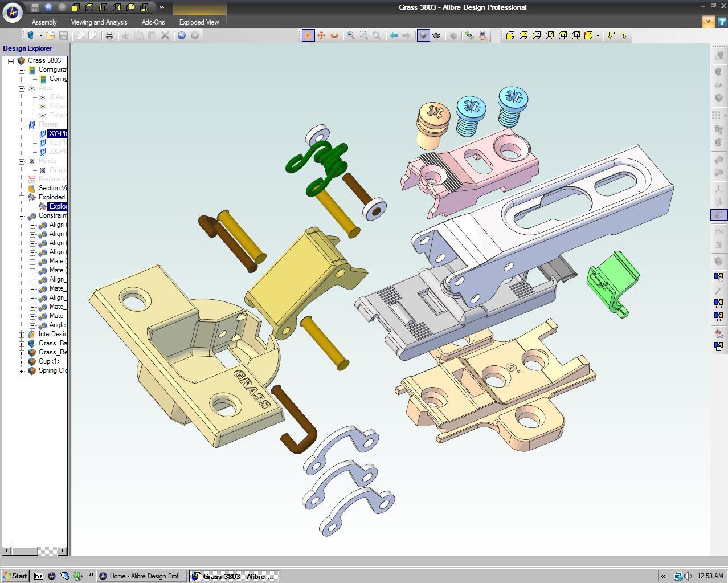Switch to Grass 3803 taskbar window

point(234,576)
